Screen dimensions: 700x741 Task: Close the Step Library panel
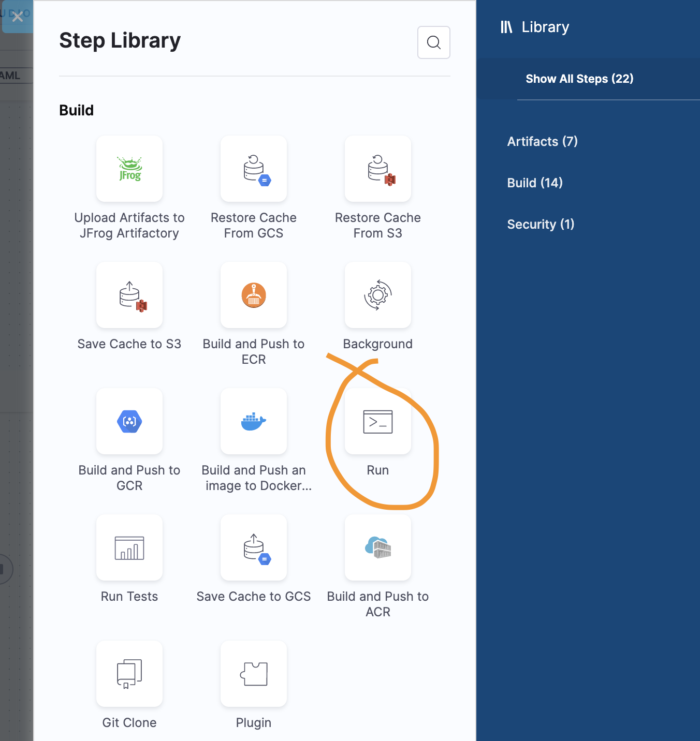[18, 17]
